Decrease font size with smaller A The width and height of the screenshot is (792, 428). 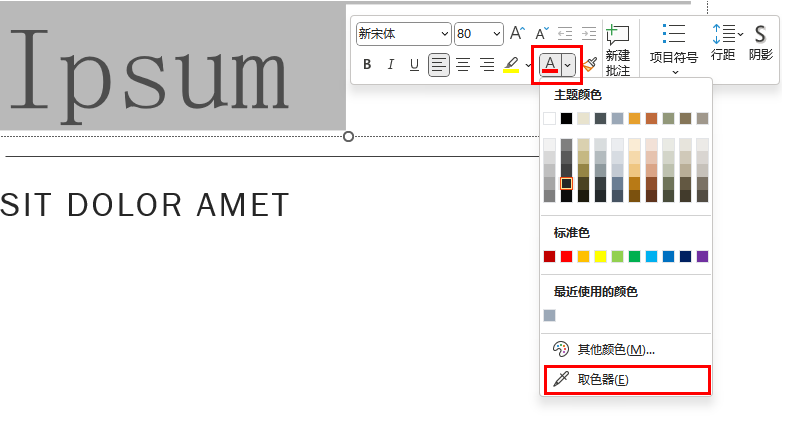(x=541, y=34)
